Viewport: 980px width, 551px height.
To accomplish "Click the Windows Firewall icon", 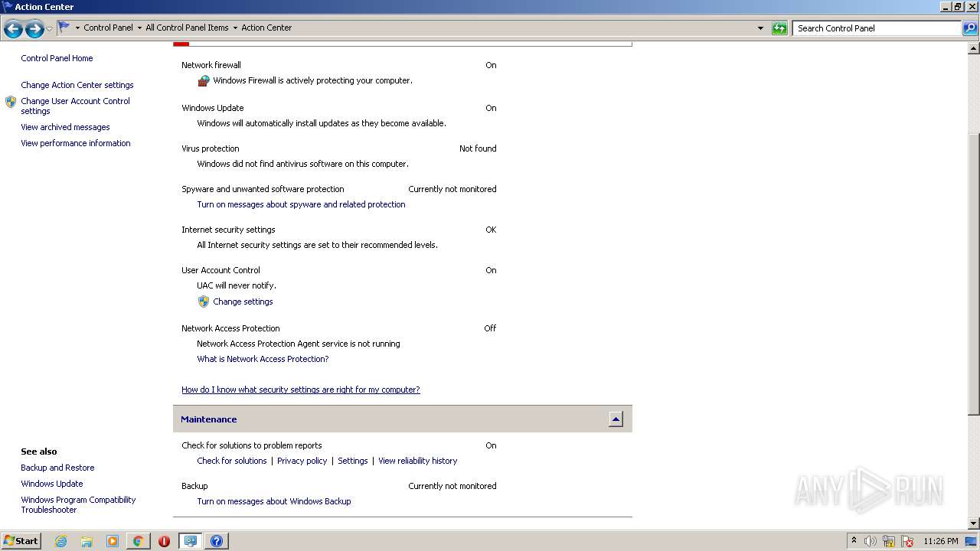I will point(204,80).
